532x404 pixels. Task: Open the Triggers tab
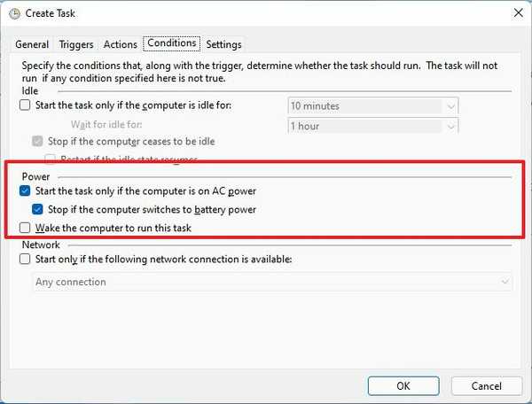tap(76, 44)
